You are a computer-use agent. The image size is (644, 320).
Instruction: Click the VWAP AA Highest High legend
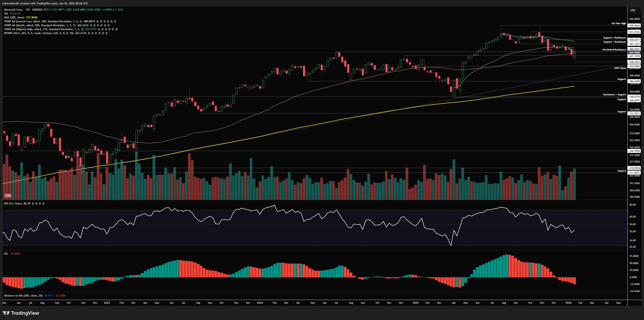[x=44, y=29]
